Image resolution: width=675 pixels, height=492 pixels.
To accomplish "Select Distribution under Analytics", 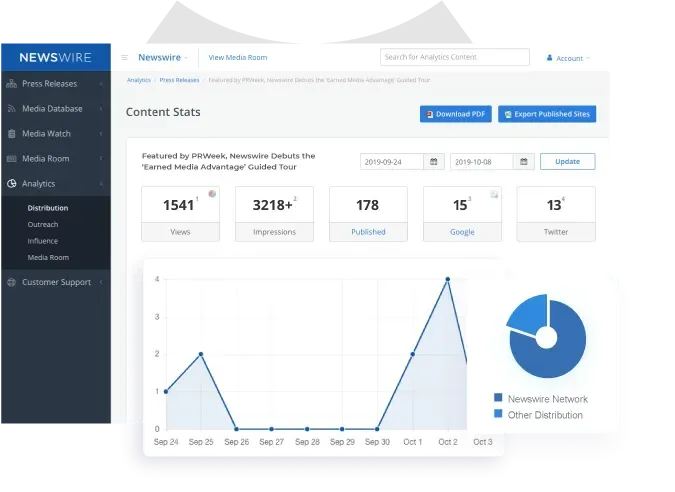I will click(48, 208).
